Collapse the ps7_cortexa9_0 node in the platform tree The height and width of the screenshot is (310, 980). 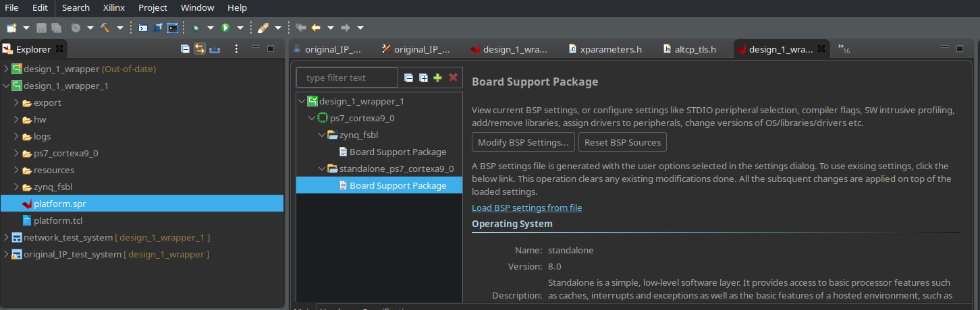click(312, 118)
